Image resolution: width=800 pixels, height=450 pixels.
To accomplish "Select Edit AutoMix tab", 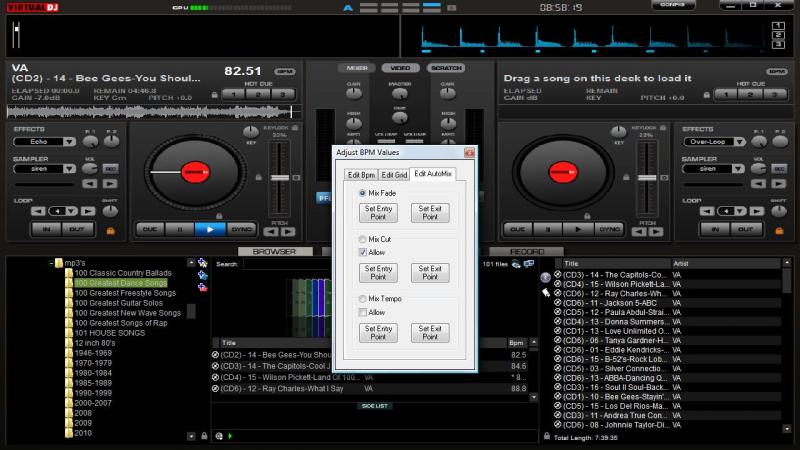I will [x=433, y=173].
